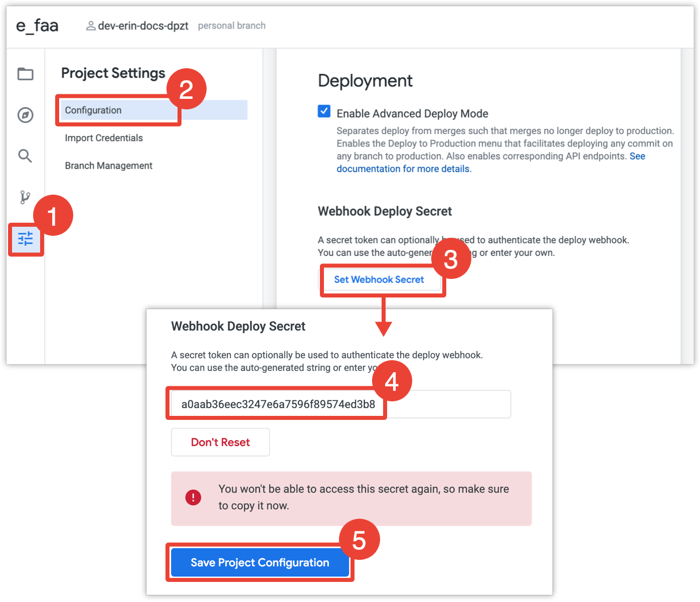Open the file browser folder icon
The height and width of the screenshot is (602, 700).
[x=26, y=74]
